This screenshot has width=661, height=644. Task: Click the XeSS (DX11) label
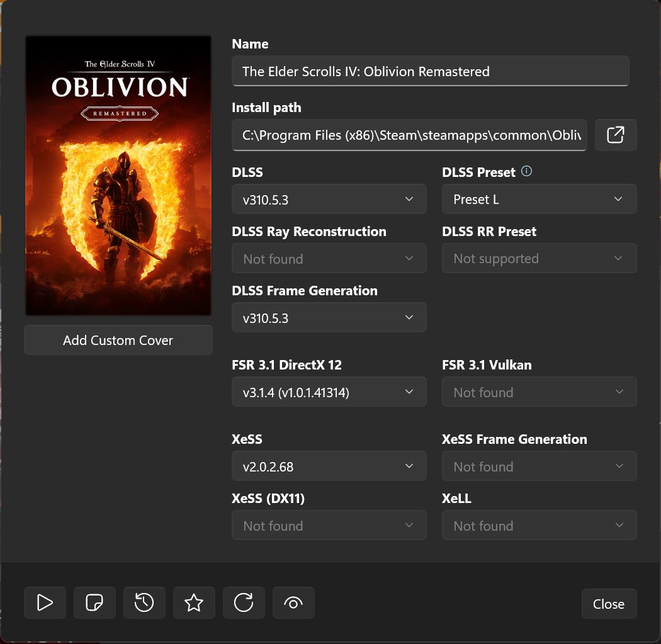[x=268, y=499]
